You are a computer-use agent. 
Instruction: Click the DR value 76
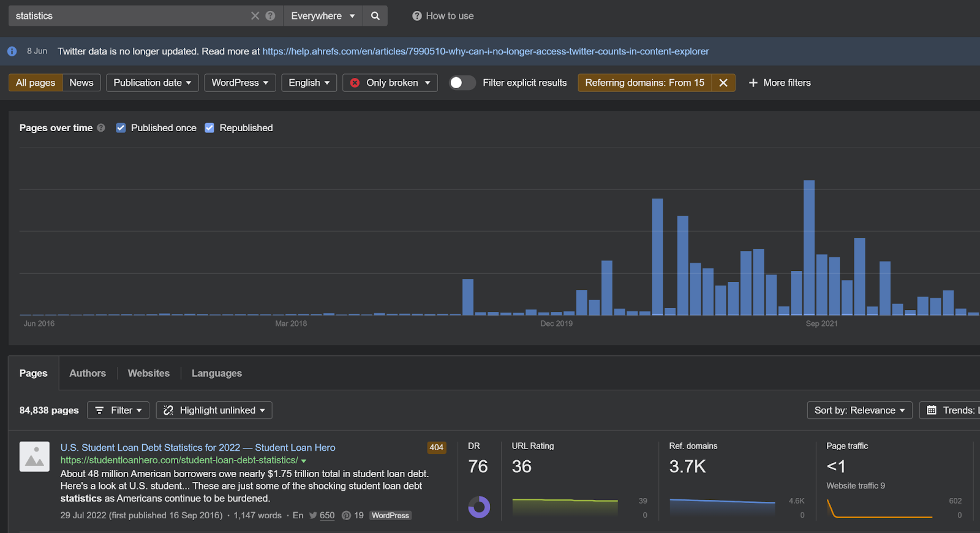478,467
